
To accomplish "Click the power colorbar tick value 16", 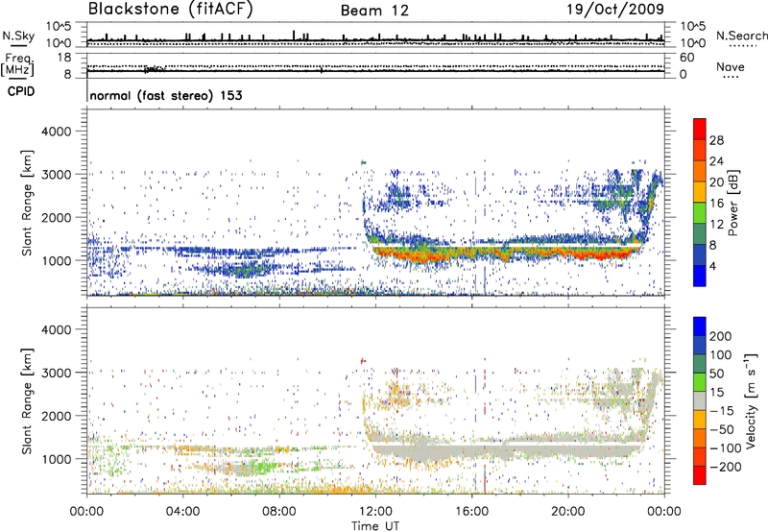I will [x=716, y=204].
